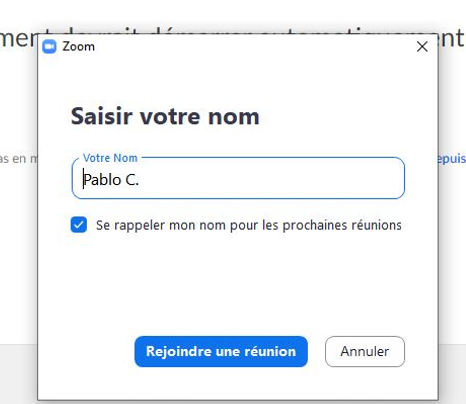Click the blue Zoom camera logo icon

[49, 47]
